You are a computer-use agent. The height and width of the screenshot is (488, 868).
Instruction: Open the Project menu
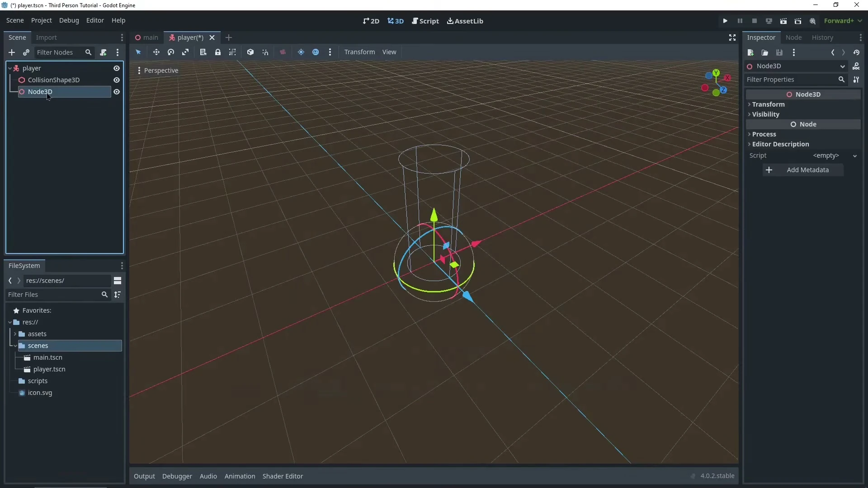[42, 20]
